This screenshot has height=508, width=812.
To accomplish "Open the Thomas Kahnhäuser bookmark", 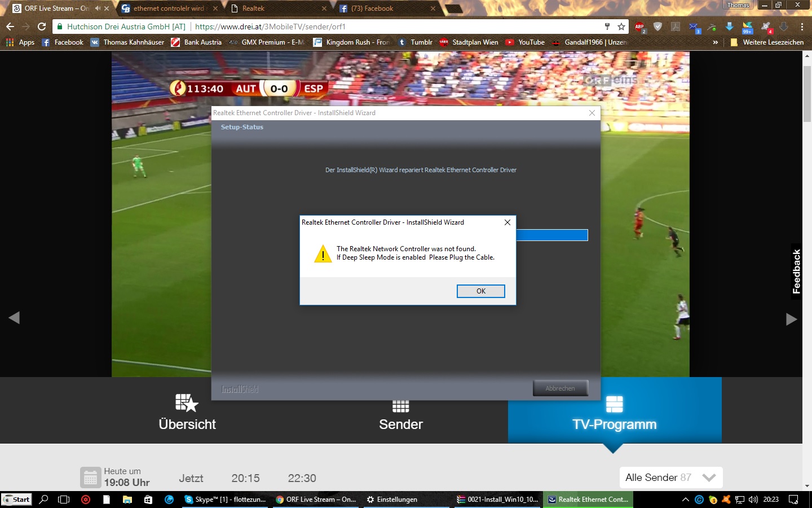I will coord(127,42).
